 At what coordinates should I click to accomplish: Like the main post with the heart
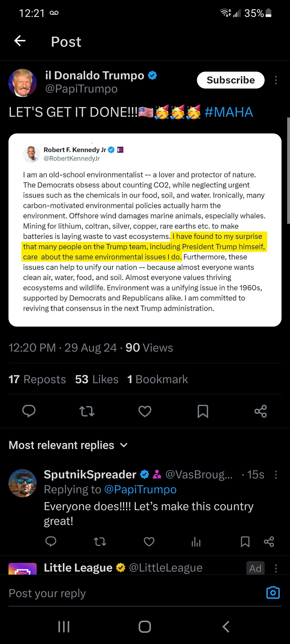[145, 411]
